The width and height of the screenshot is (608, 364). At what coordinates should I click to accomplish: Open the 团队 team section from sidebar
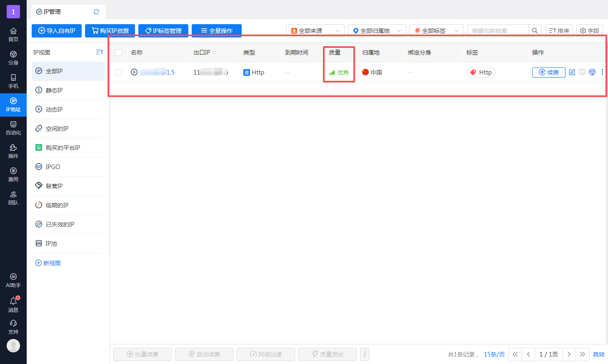coord(13,198)
